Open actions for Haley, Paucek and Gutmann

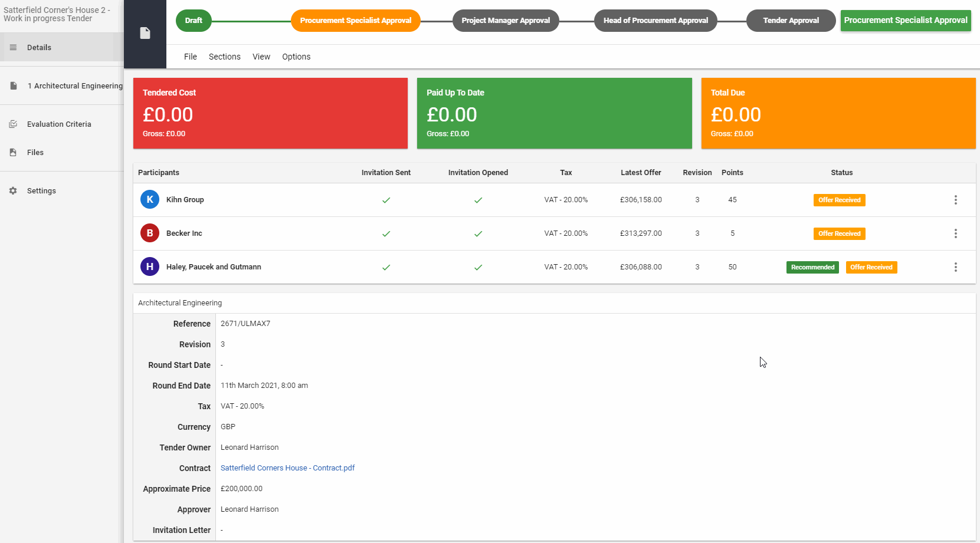point(955,267)
